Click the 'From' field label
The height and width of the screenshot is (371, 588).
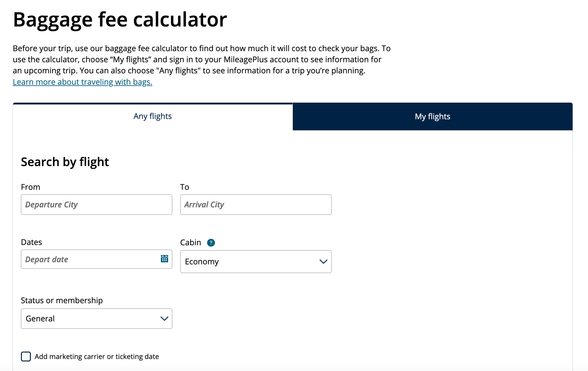pyautogui.click(x=31, y=187)
